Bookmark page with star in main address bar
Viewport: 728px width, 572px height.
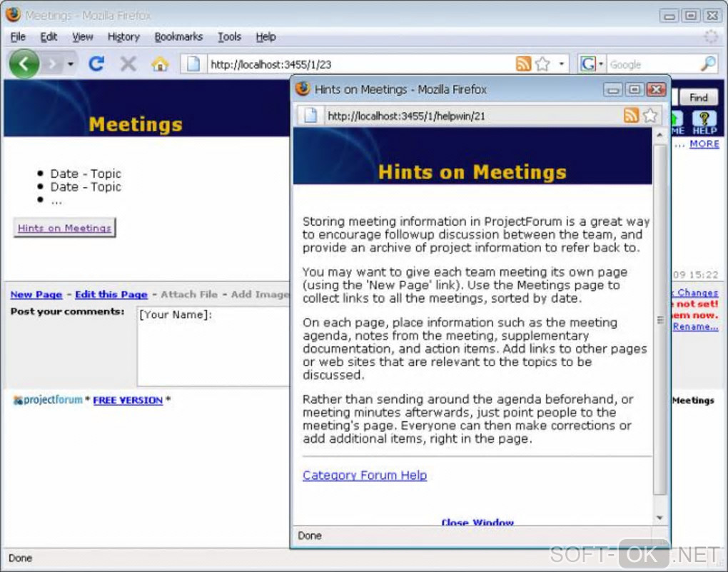click(542, 64)
